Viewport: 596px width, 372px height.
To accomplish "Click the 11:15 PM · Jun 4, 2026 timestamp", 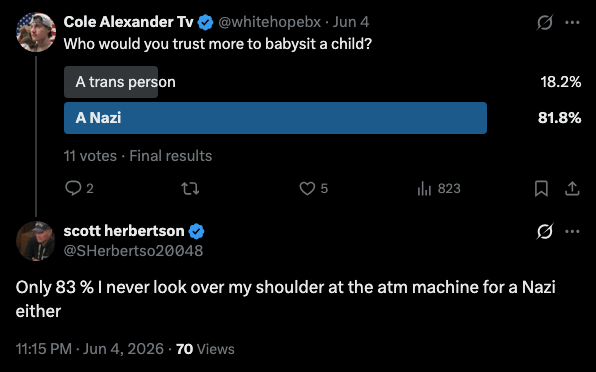I will [90, 349].
